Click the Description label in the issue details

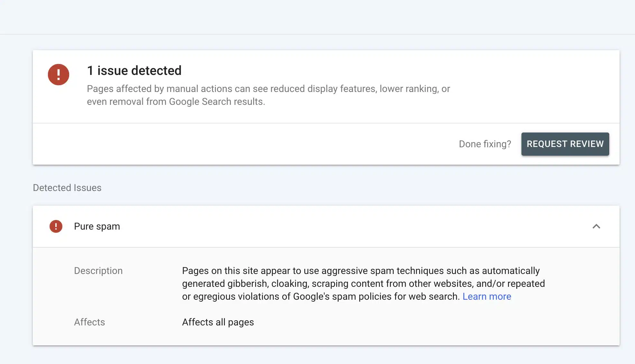coord(98,270)
